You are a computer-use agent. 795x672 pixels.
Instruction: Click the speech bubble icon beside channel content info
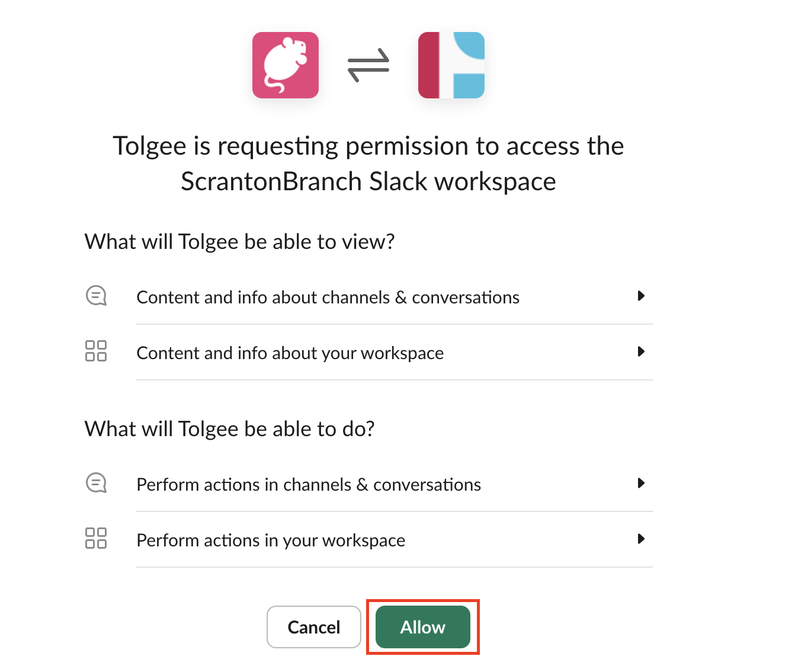96,296
